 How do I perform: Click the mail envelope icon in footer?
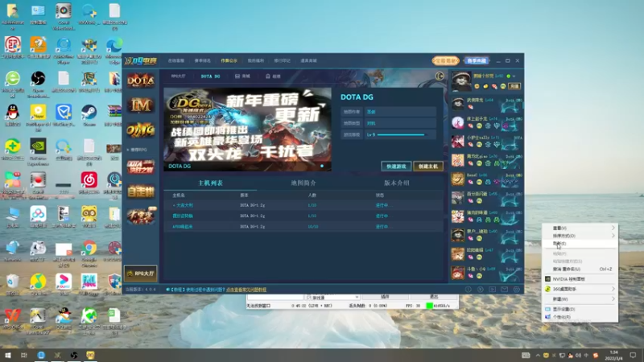coord(505,290)
